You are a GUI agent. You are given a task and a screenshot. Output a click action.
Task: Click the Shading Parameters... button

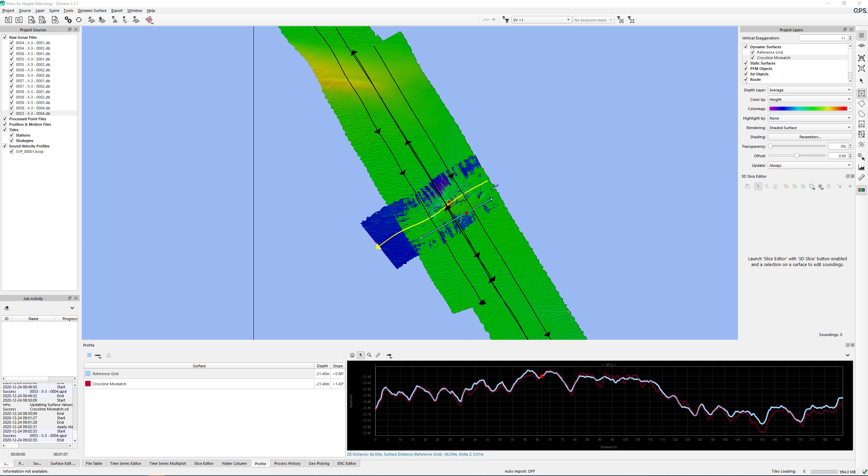[x=810, y=137]
